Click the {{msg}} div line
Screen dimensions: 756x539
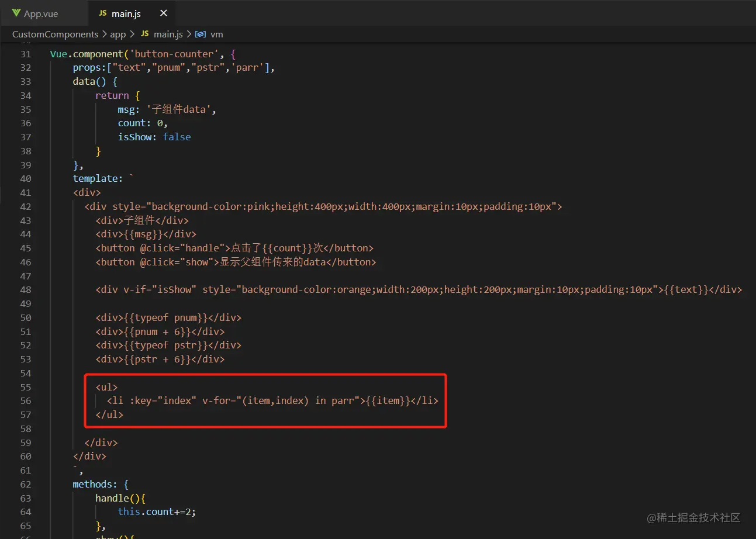coord(146,234)
